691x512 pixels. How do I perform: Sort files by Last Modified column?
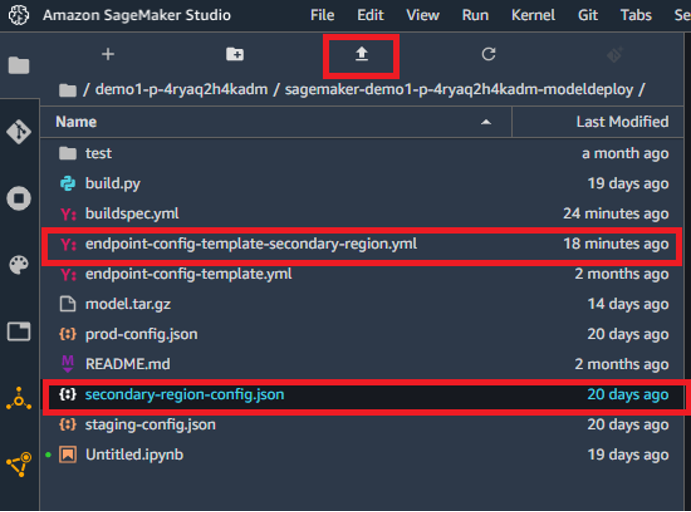(x=622, y=122)
